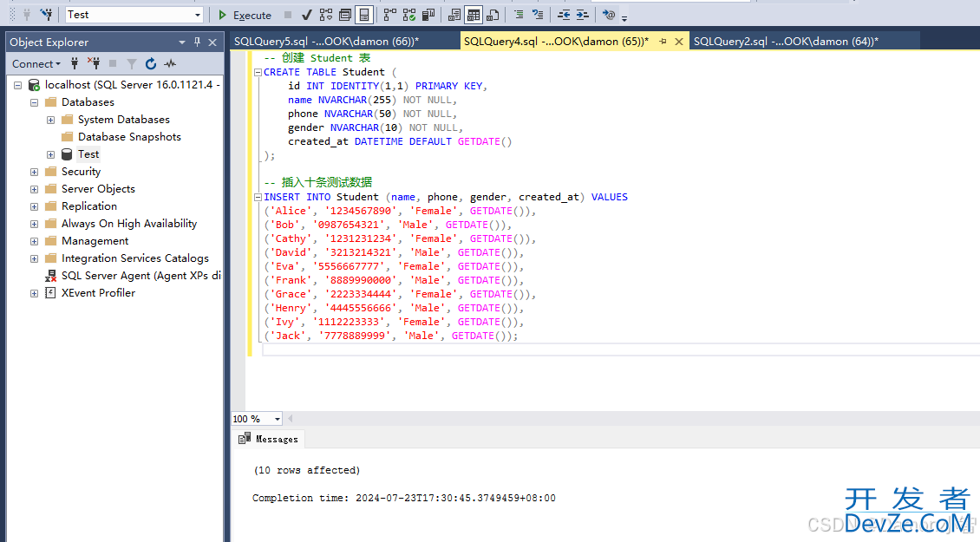Pin the SQLQuery4.sql tab

pos(663,42)
